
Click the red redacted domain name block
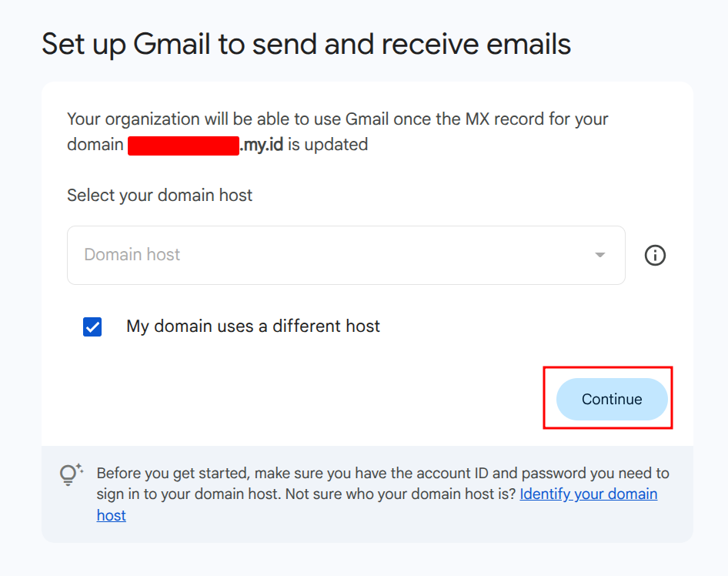click(183, 145)
